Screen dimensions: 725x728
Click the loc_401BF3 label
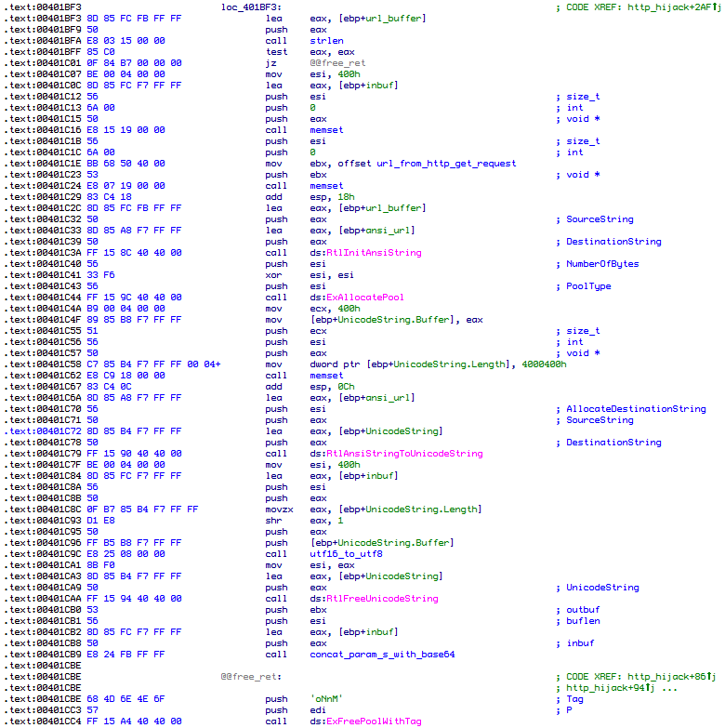pyautogui.click(x=251, y=7)
